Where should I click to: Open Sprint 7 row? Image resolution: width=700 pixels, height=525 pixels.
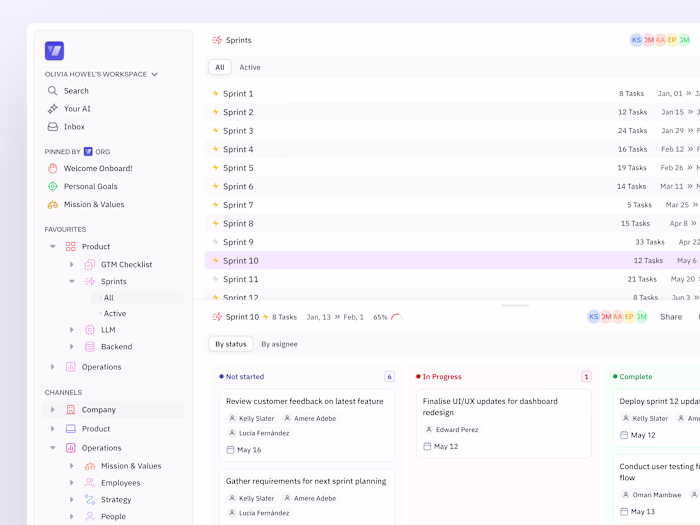click(x=452, y=205)
